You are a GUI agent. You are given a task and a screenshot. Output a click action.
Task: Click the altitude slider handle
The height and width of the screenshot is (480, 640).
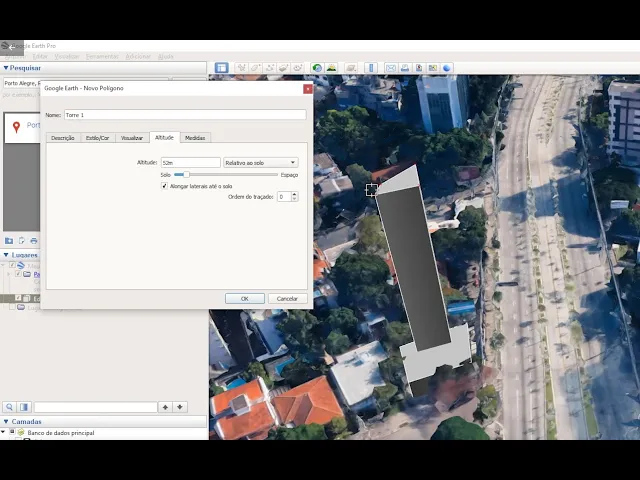(x=186, y=174)
